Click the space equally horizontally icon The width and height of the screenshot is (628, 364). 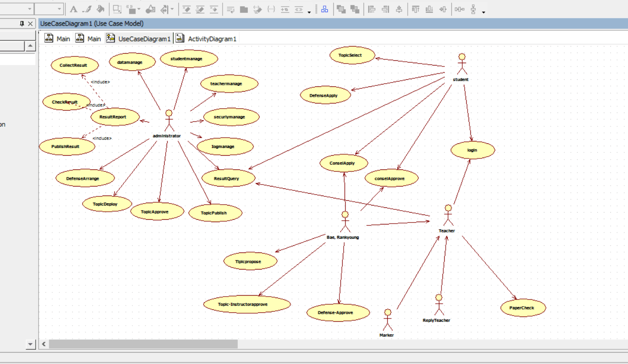click(x=459, y=9)
